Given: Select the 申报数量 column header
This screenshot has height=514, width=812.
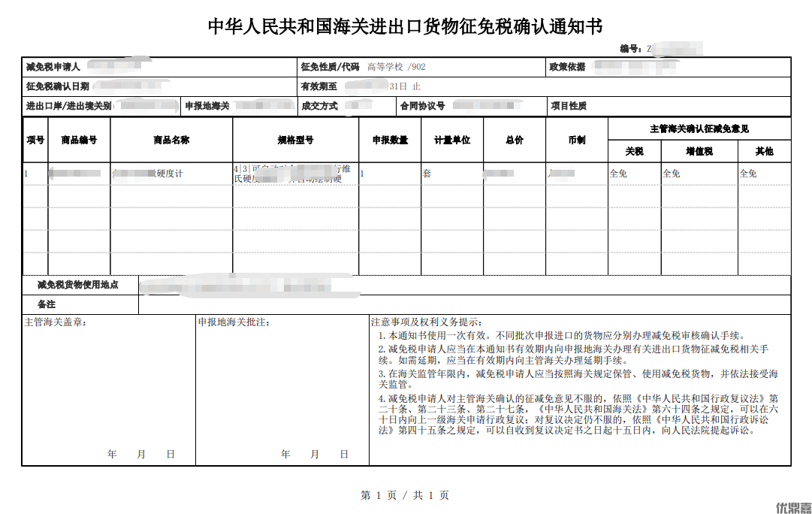Looking at the screenshot, I should [390, 140].
